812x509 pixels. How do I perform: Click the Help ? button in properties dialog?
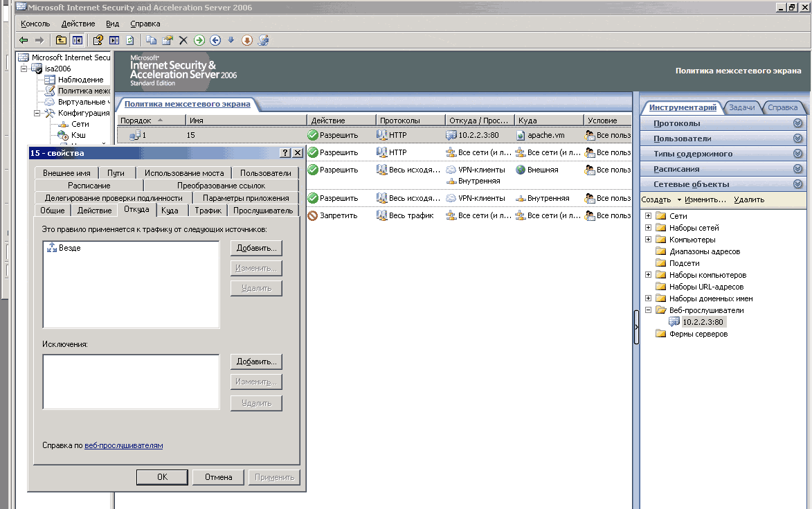click(x=285, y=153)
